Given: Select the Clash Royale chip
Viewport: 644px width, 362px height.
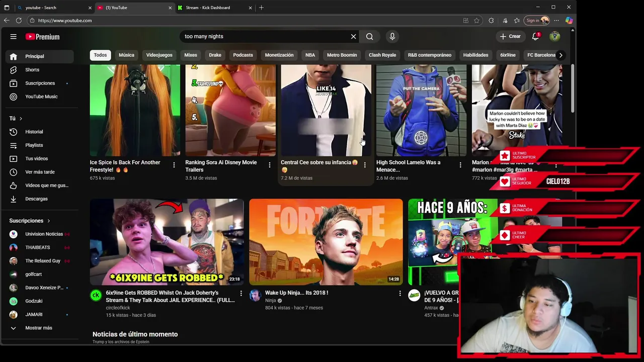Looking at the screenshot, I should (x=382, y=55).
